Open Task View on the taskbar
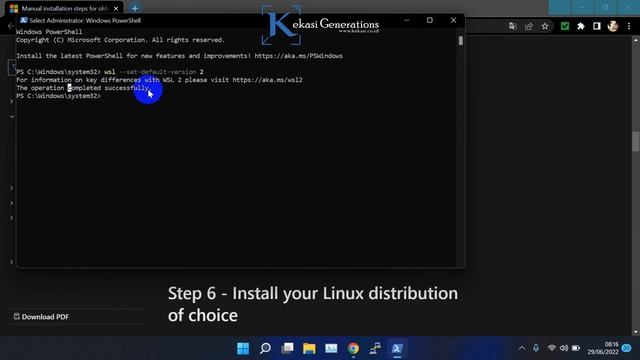Image resolution: width=640 pixels, height=360 pixels. point(287,348)
